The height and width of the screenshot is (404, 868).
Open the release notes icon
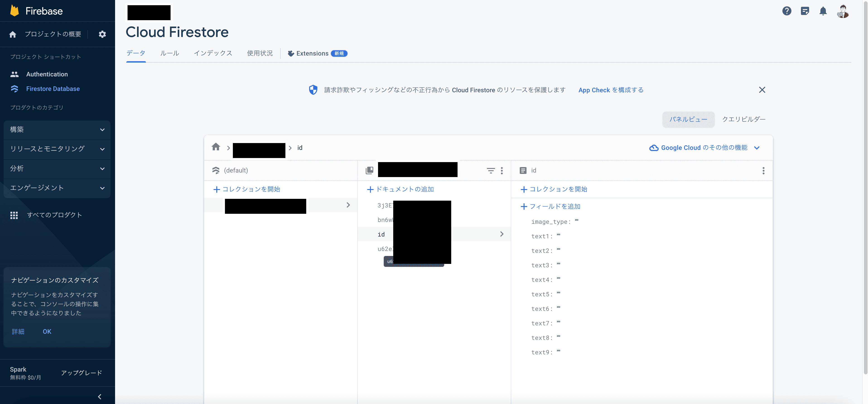(x=805, y=11)
